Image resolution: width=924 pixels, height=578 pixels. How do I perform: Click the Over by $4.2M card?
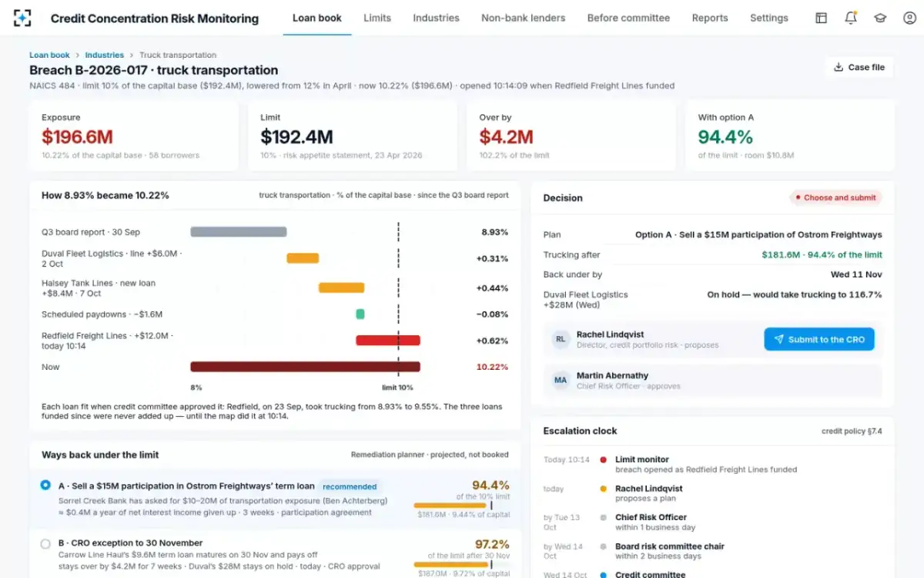571,136
